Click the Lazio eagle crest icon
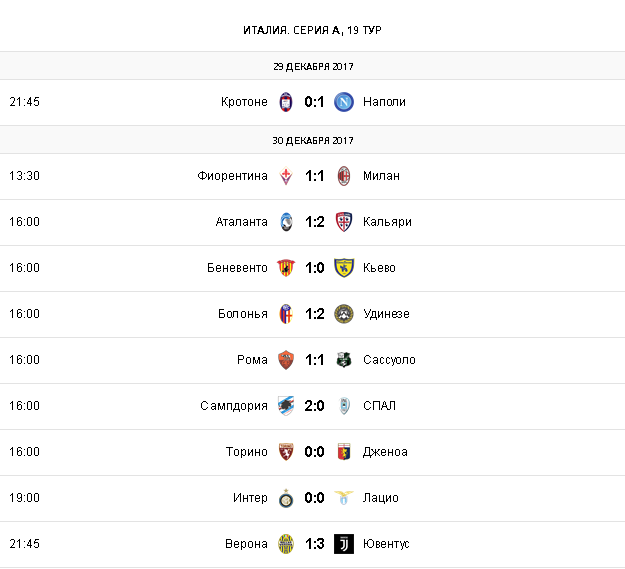Viewport: 625px width, 569px height. (x=344, y=498)
